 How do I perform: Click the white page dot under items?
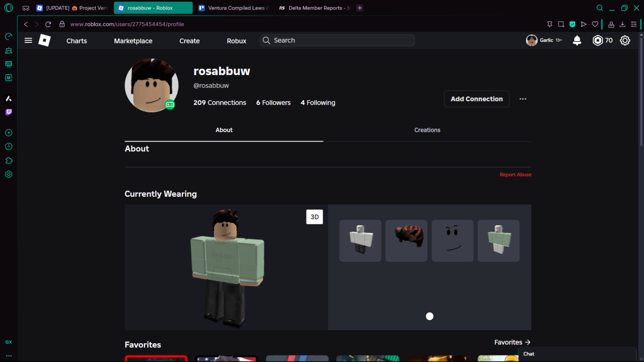(429, 316)
